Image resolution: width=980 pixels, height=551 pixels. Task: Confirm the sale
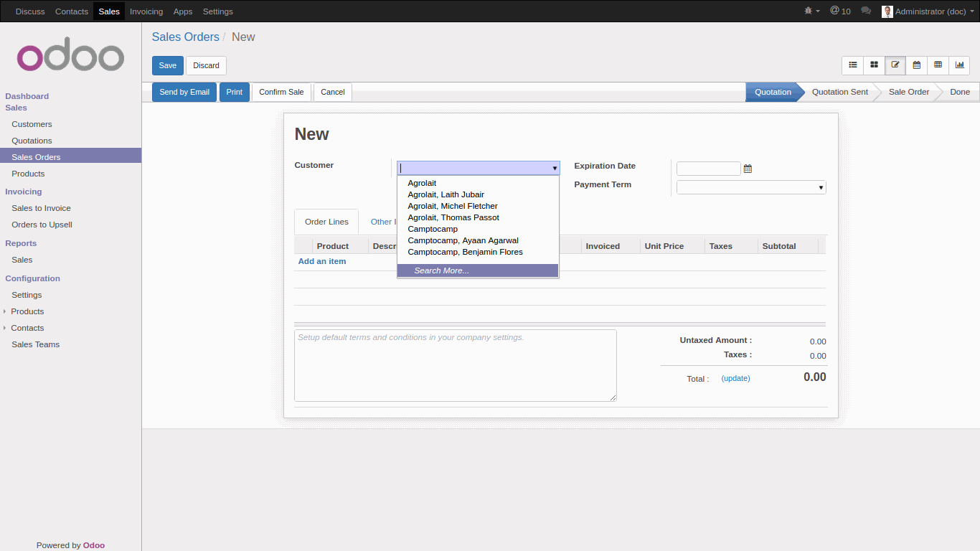tap(281, 92)
